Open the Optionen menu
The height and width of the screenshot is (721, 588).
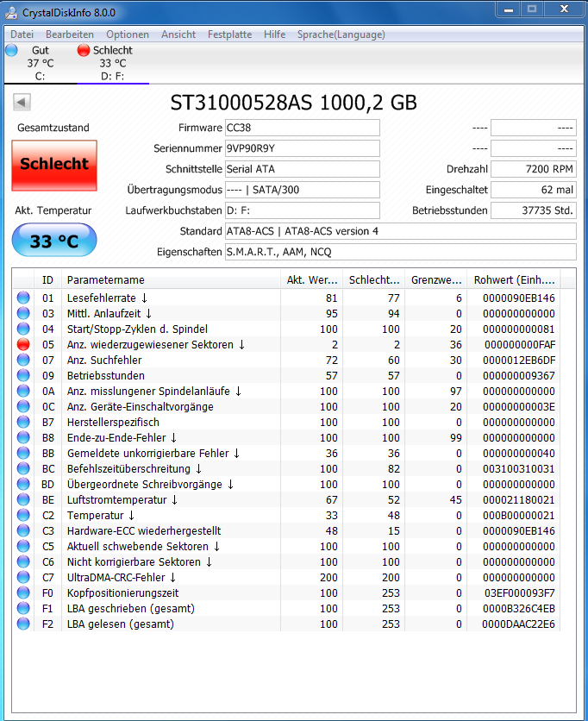pyautogui.click(x=128, y=34)
